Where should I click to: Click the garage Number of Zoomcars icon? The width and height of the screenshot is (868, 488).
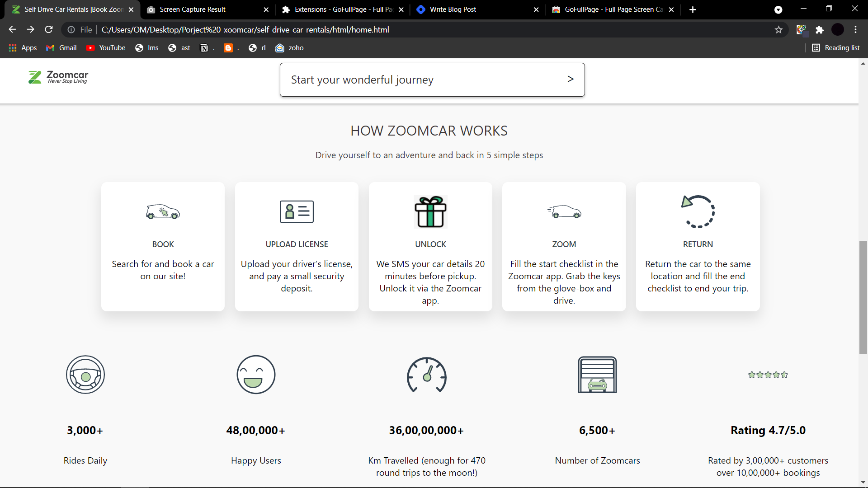(x=597, y=375)
